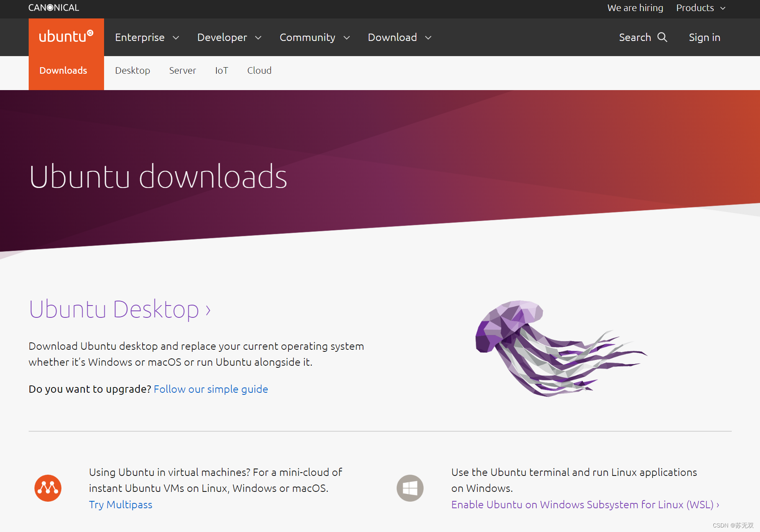Click the We are hiring link

coord(635,8)
